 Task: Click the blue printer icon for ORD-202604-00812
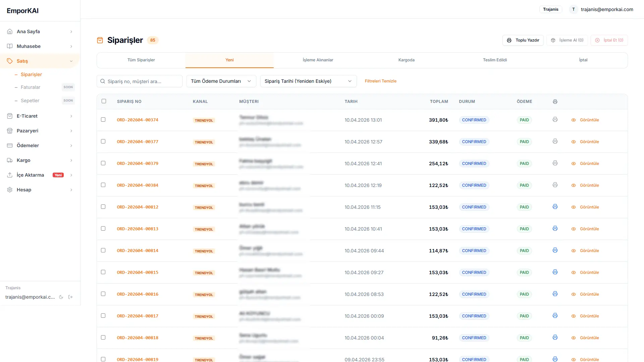pyautogui.click(x=555, y=207)
